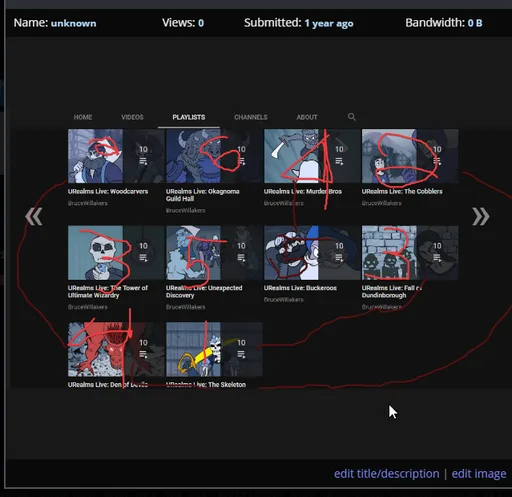512x497 pixels.
Task: Click the Unexpected Discovery thumbnail image
Action: pyautogui.click(x=214, y=253)
